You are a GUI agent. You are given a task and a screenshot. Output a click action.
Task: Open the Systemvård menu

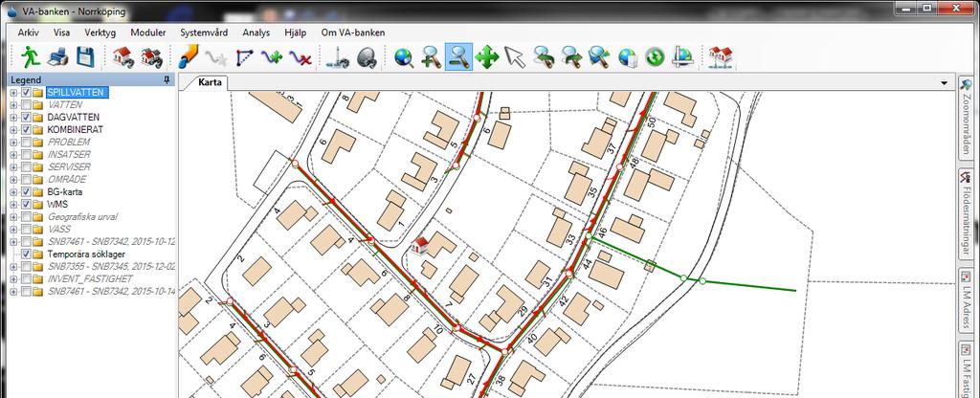[204, 33]
